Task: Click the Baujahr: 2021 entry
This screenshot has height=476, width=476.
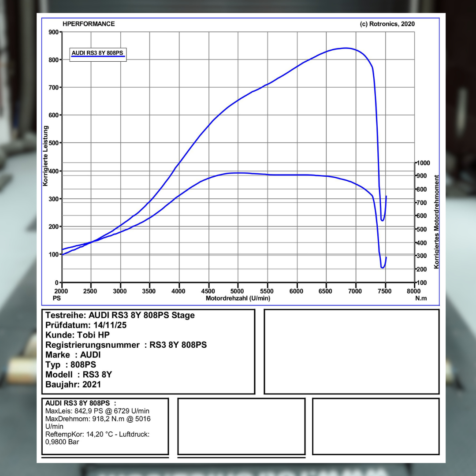Action: pos(73,384)
